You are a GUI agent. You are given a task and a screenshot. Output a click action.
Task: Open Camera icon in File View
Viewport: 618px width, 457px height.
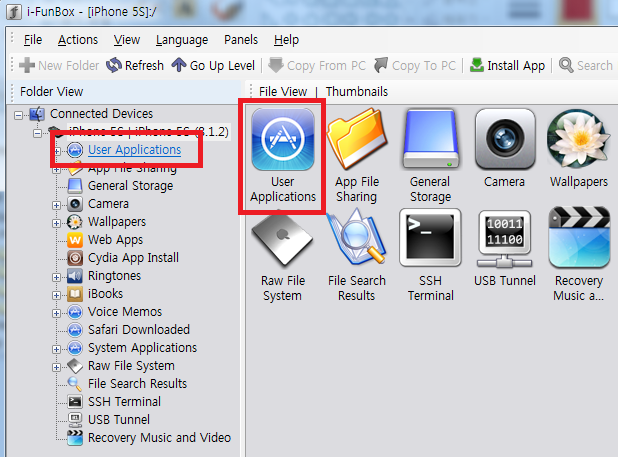tap(504, 139)
